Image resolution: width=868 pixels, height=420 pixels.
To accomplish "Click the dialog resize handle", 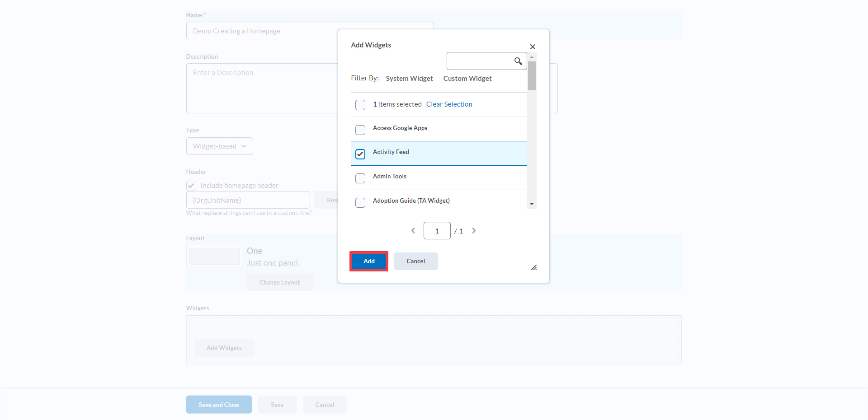I will click(534, 268).
